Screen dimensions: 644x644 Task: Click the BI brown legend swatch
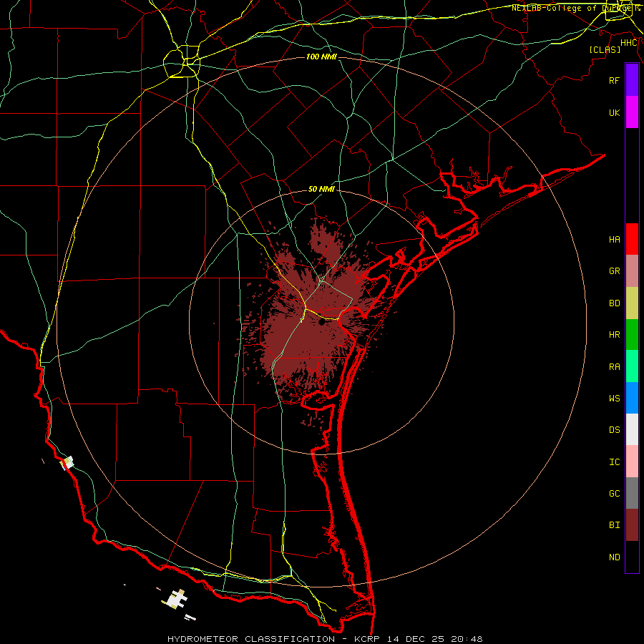(x=632, y=525)
